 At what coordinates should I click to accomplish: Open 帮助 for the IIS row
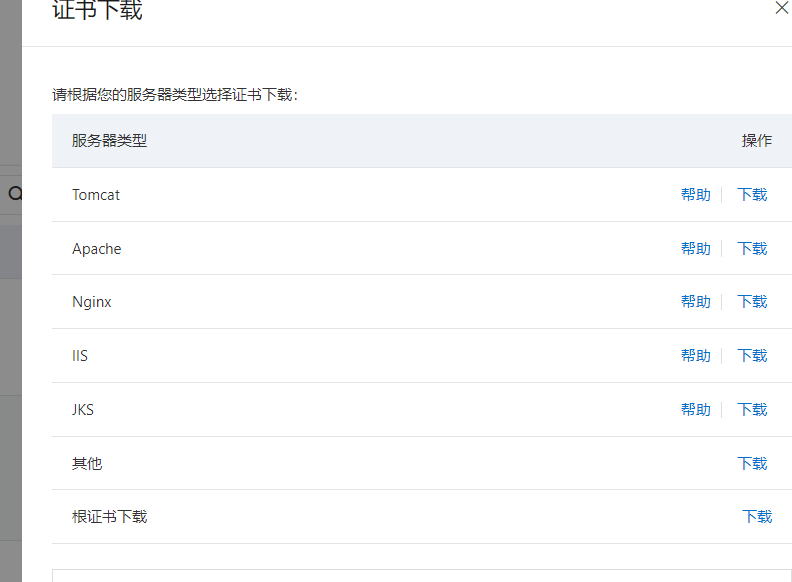(x=696, y=356)
